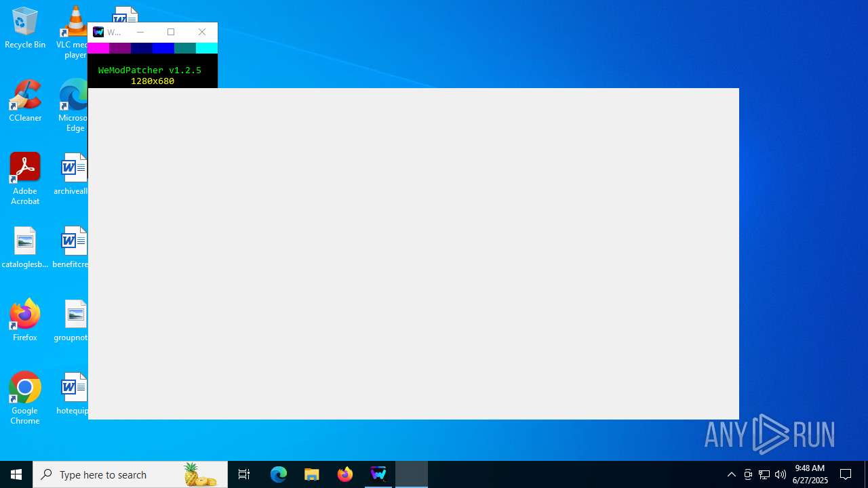Image resolution: width=868 pixels, height=488 pixels.
Task: Maximize the WeModPatcher window
Action: (x=171, y=32)
